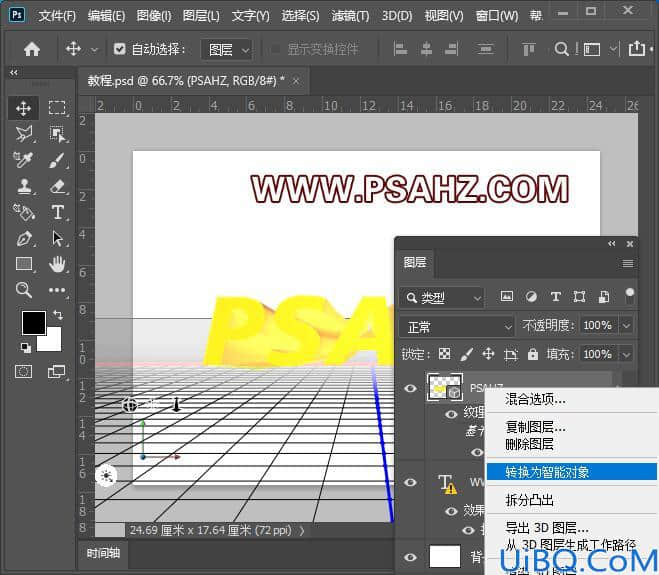The image size is (659, 575).
Task: Select the Zoom tool in the toolbox
Action: pyautogui.click(x=23, y=290)
